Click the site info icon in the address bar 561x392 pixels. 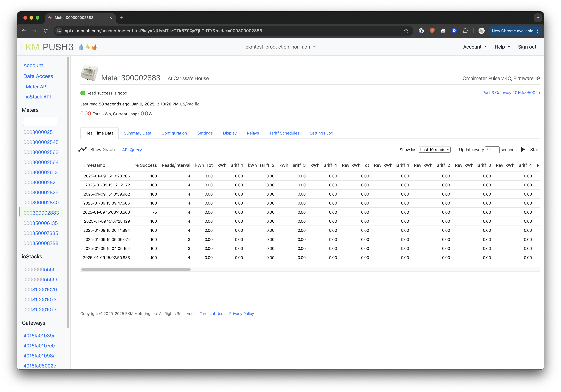[x=59, y=31]
